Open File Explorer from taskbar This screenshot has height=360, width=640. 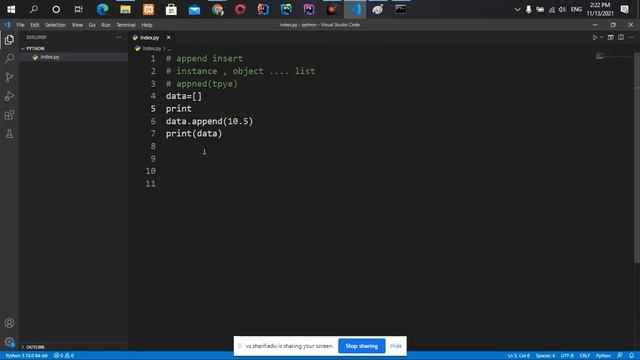point(125,9)
